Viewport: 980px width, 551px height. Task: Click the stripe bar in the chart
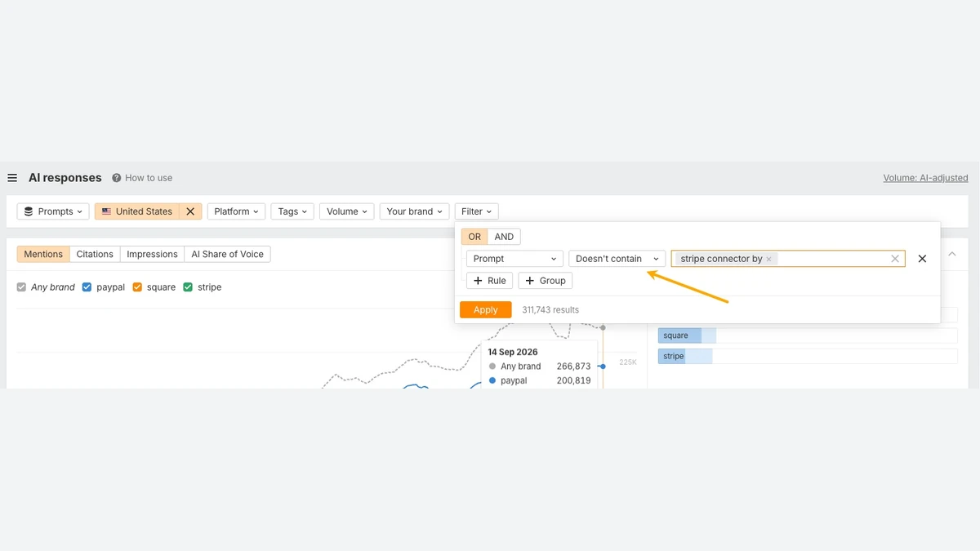(685, 357)
